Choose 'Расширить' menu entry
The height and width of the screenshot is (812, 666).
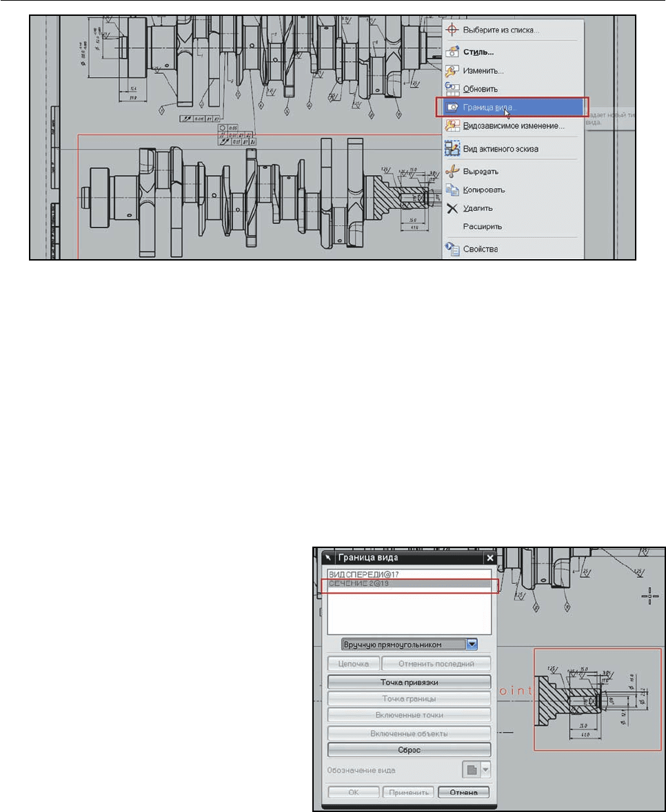[x=513, y=226]
